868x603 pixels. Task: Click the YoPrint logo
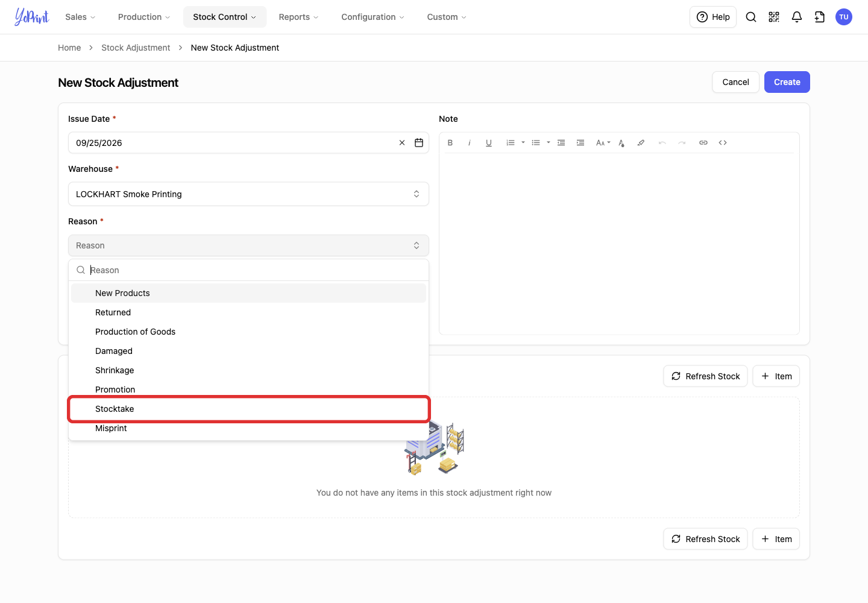click(x=31, y=17)
